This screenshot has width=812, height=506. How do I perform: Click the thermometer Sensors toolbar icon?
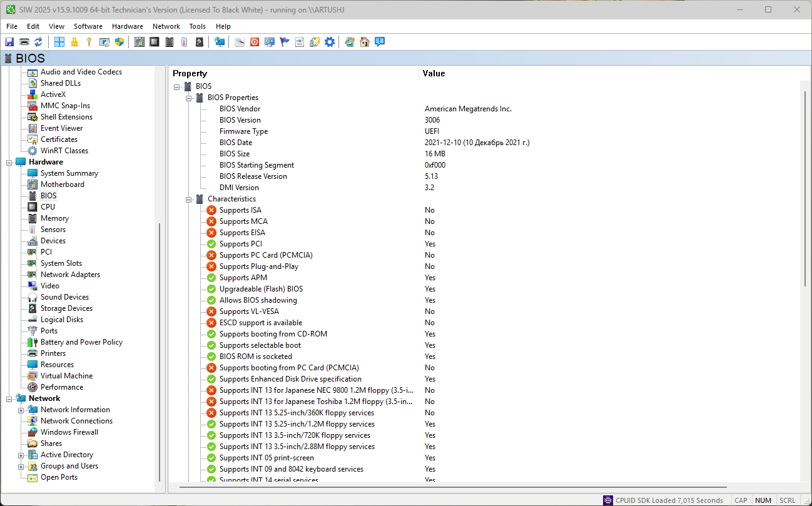pos(185,42)
